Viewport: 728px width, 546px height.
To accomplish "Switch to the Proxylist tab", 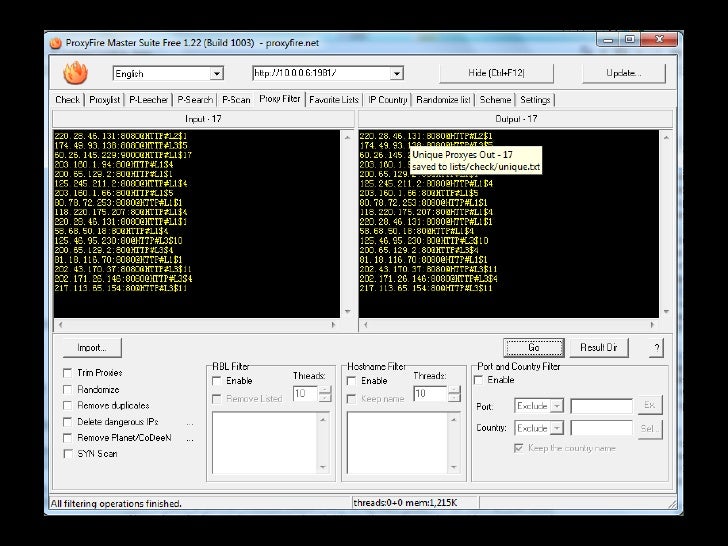I will 104,99.
